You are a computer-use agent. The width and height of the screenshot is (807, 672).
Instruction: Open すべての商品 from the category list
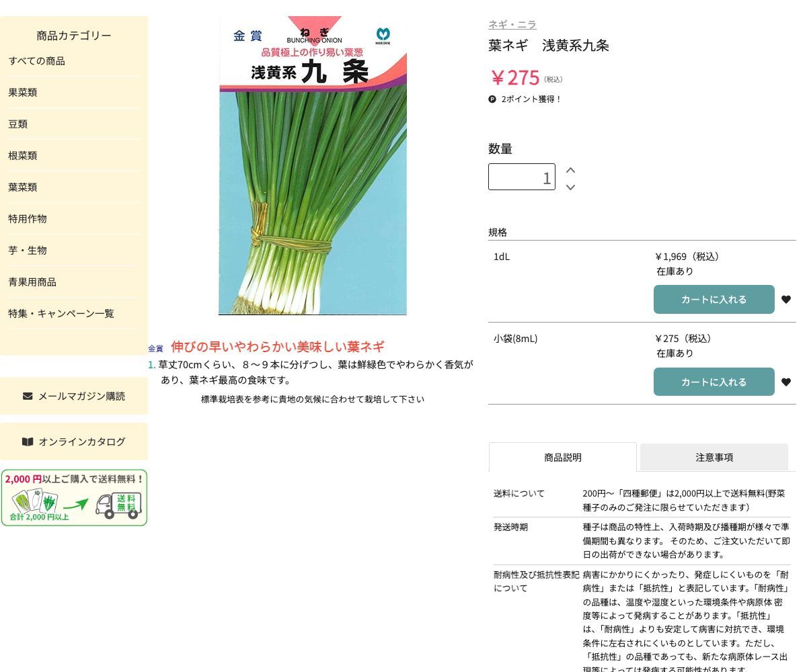pyautogui.click(x=36, y=60)
